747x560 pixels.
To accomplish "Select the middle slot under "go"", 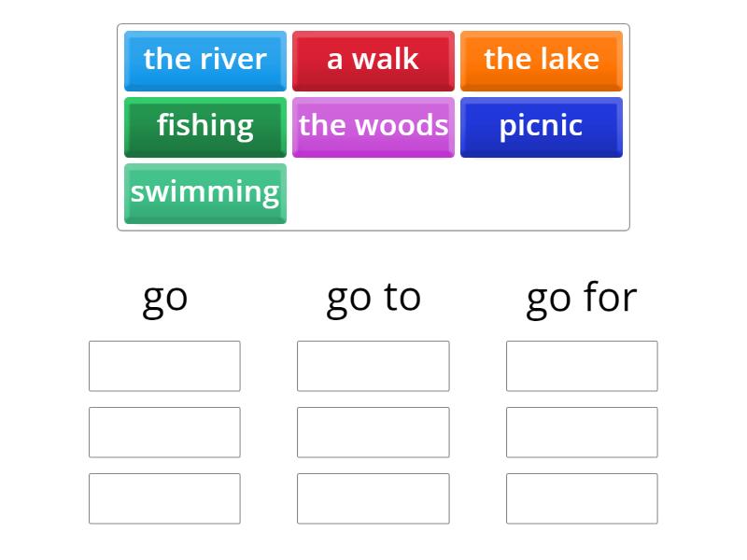I will [x=164, y=432].
